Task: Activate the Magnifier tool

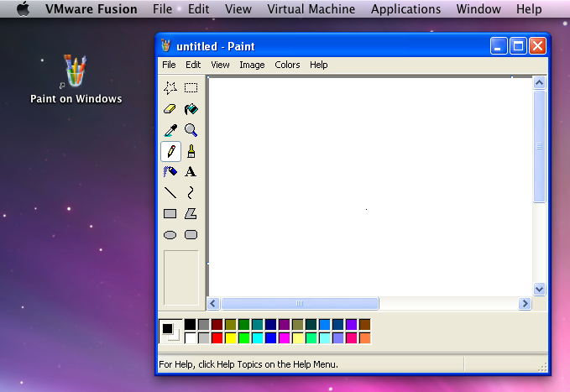Action: pos(191,130)
